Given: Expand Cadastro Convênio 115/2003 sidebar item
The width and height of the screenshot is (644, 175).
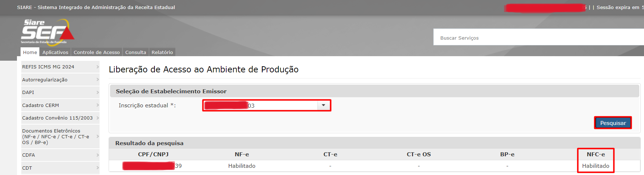Looking at the screenshot, I should [60, 118].
